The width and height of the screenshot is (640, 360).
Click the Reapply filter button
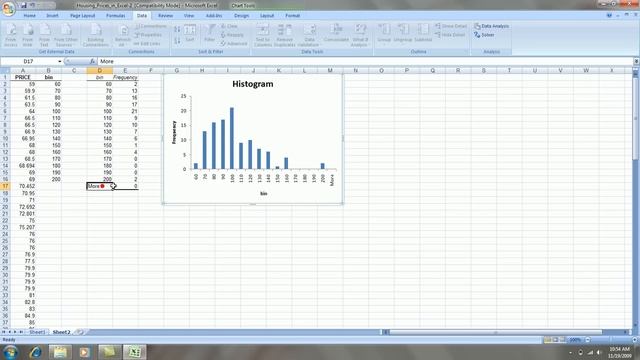[x=232, y=35]
